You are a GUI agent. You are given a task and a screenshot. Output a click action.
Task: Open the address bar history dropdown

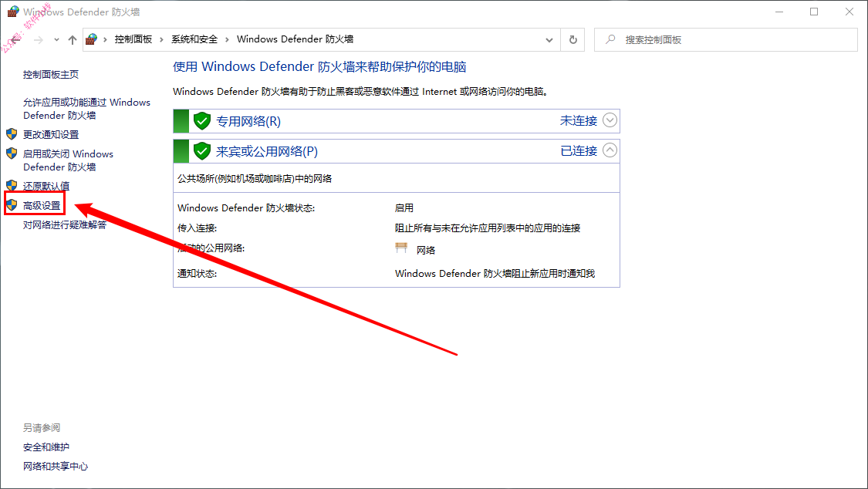549,40
